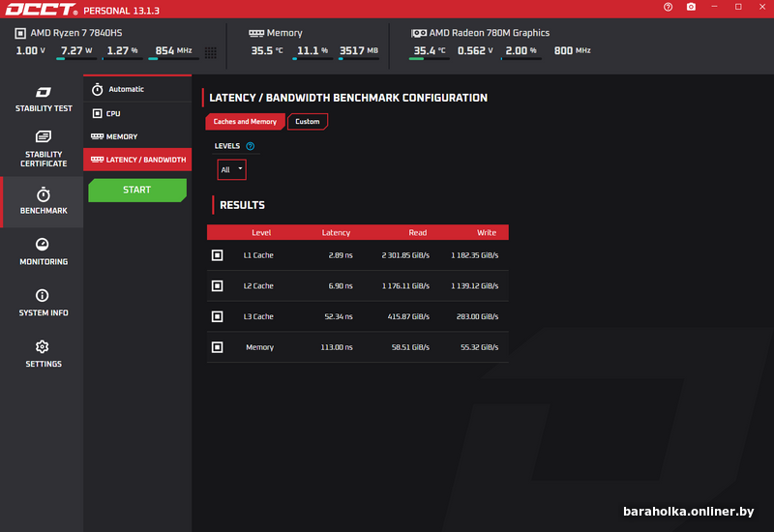The height and width of the screenshot is (532, 774).
Task: Click the OCCT logo
Action: 41,10
